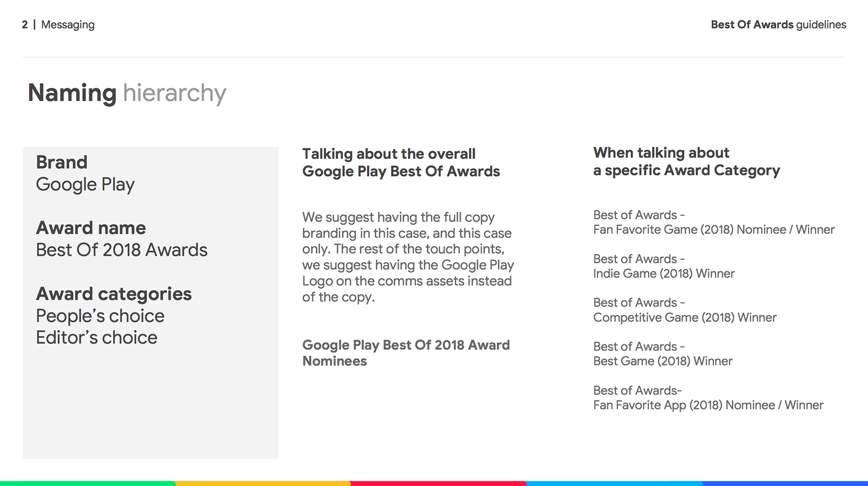Select the 'Award categories' heading
Viewport: 868px width, 486px height.
click(114, 294)
